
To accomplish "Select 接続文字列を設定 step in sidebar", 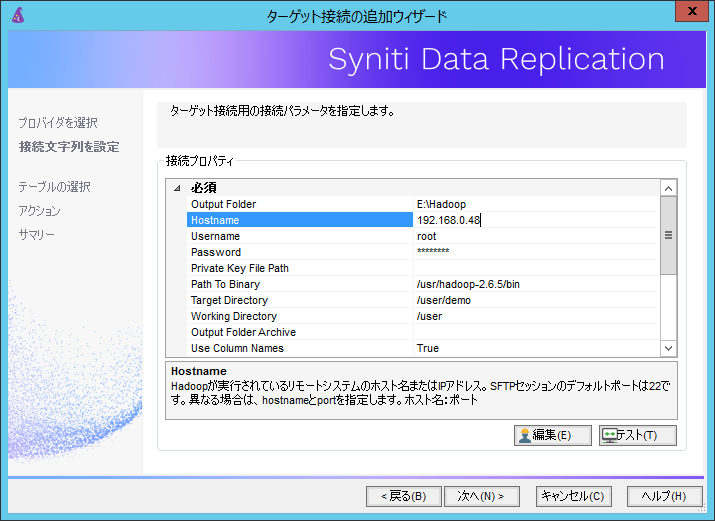I will [x=69, y=147].
